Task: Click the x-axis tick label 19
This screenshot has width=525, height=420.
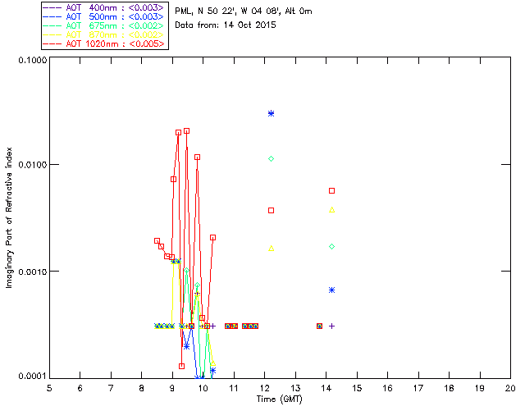Action: [x=480, y=388]
